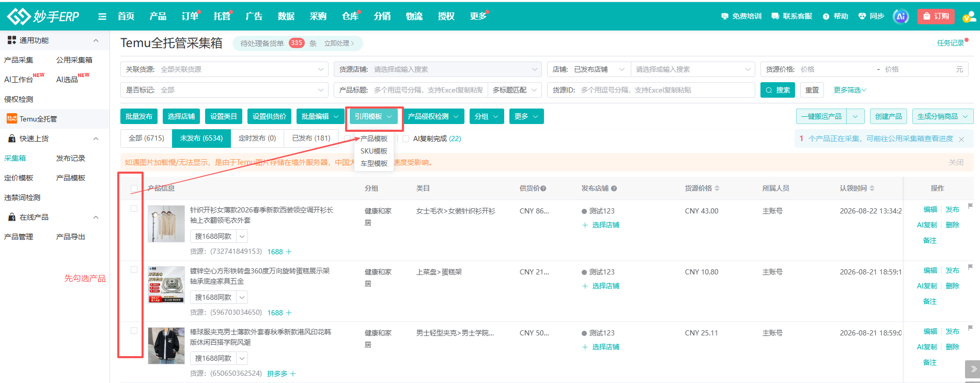Flag the 针织开衫 product row
This screenshot has height=383, width=980.
click(970, 206)
